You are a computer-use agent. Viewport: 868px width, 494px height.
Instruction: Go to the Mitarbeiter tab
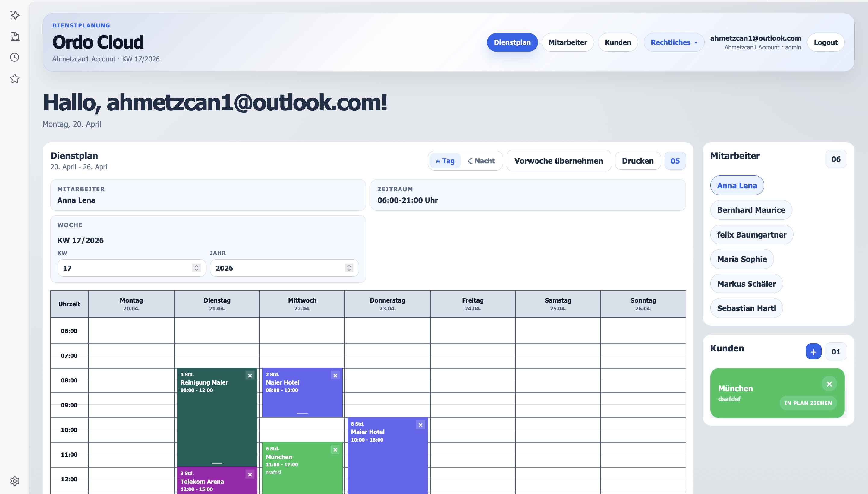tap(568, 42)
